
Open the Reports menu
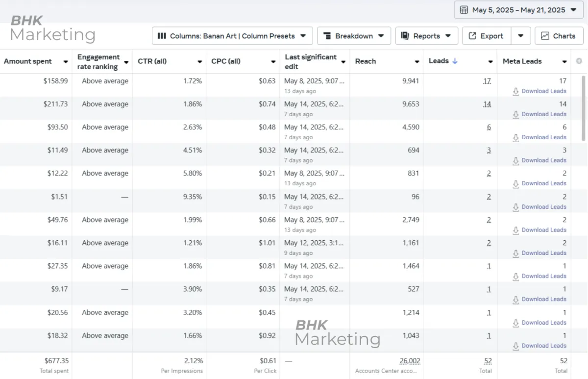[426, 36]
